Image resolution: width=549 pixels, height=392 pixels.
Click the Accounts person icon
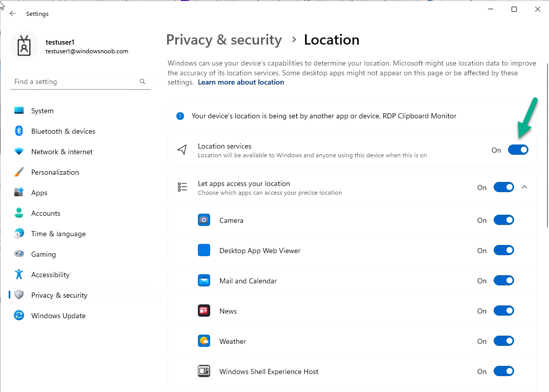point(19,213)
